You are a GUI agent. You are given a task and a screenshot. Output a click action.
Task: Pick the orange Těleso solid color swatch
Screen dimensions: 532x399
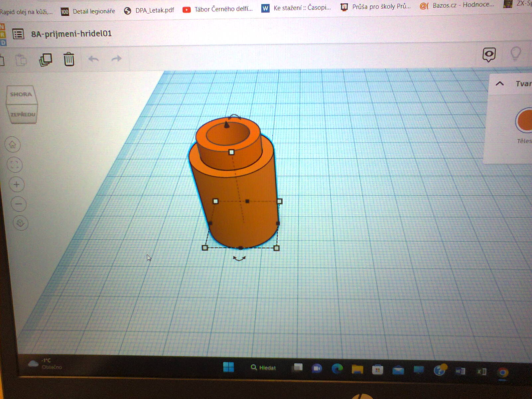click(524, 120)
